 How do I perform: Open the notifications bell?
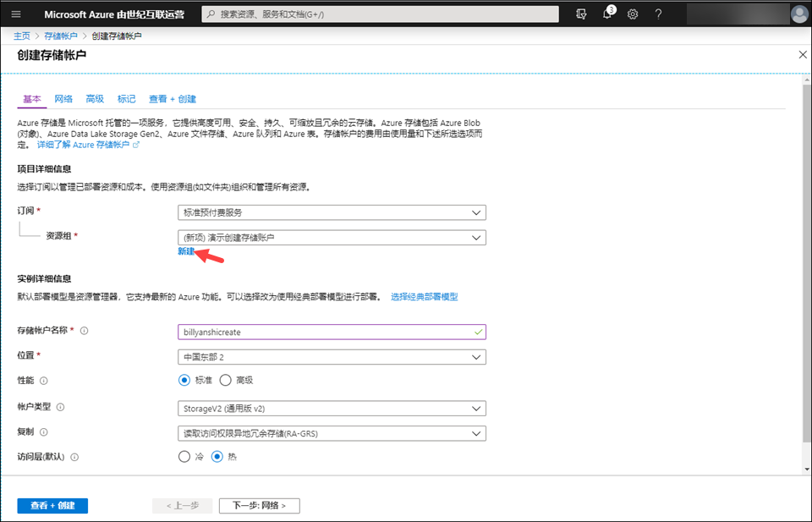tap(606, 14)
